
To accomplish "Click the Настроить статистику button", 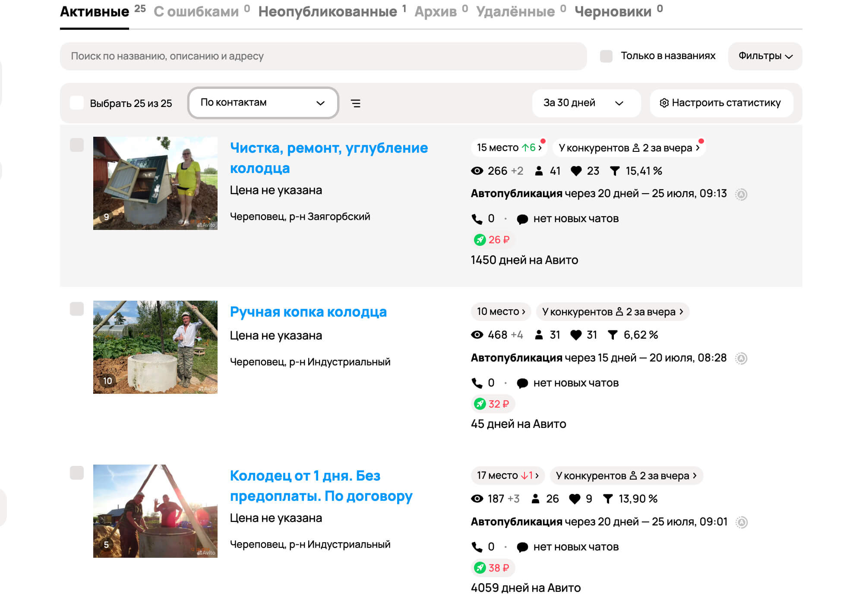I will [x=721, y=103].
